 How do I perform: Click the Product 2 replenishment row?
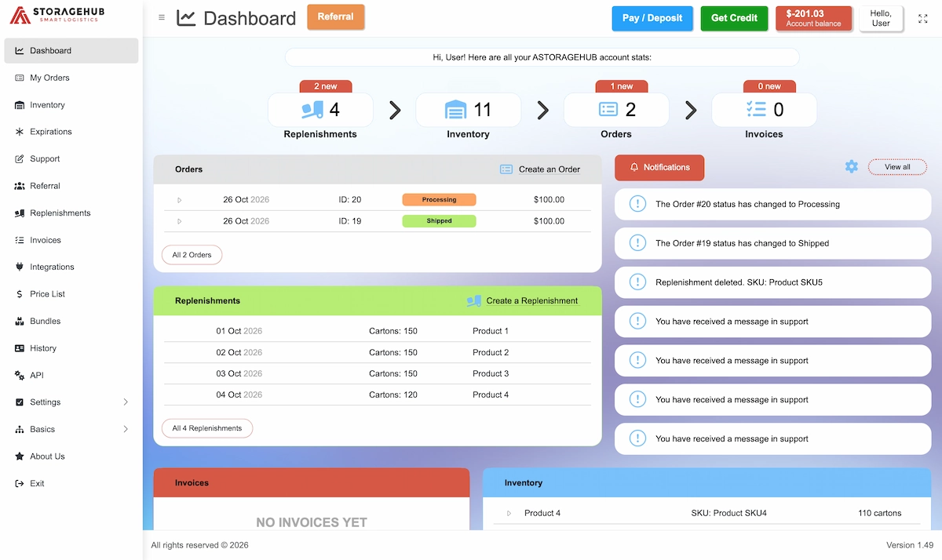click(378, 352)
